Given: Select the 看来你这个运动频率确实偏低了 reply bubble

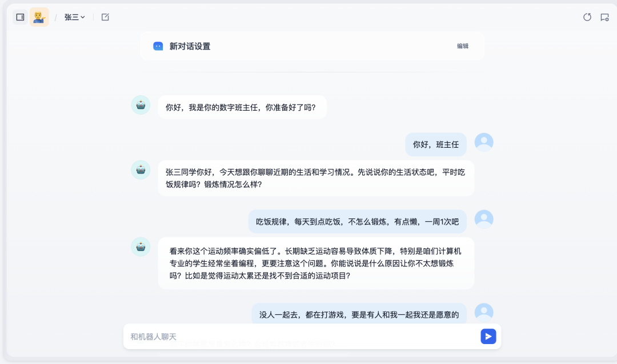Looking at the screenshot, I should point(316,264).
